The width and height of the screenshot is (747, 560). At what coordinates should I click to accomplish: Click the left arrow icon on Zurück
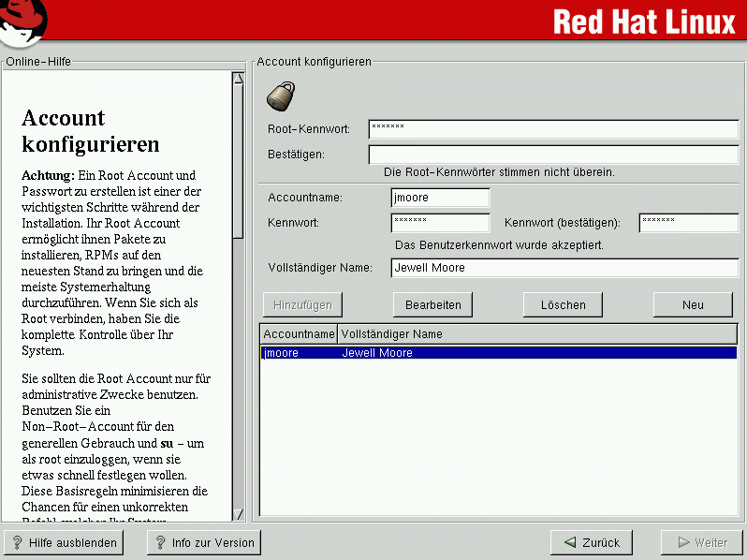[569, 542]
